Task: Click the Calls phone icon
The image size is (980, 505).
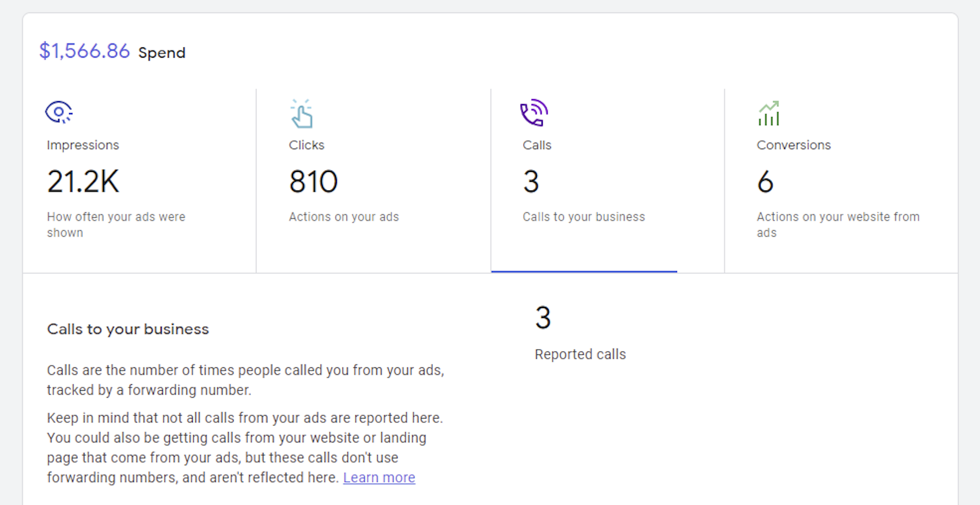Action: [x=534, y=113]
